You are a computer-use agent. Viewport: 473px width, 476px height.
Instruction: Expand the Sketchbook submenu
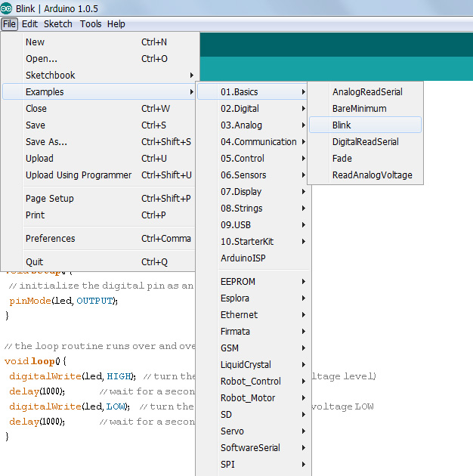click(99, 76)
